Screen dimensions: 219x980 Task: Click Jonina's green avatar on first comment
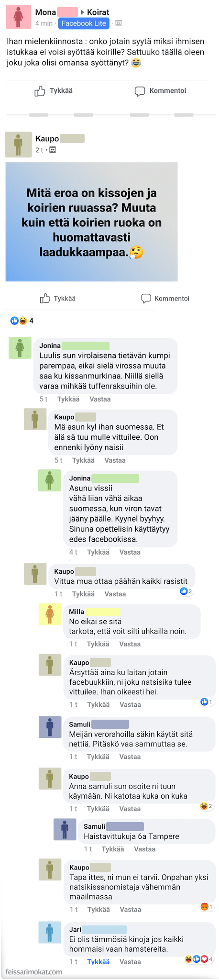pyautogui.click(x=20, y=347)
